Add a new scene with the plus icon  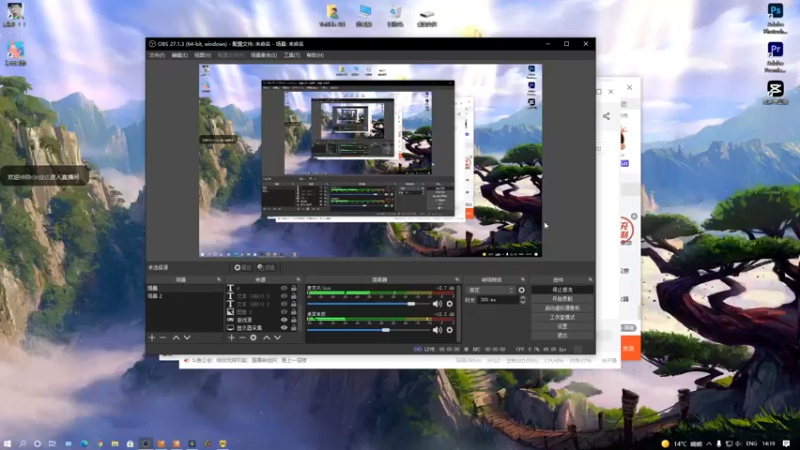point(152,338)
